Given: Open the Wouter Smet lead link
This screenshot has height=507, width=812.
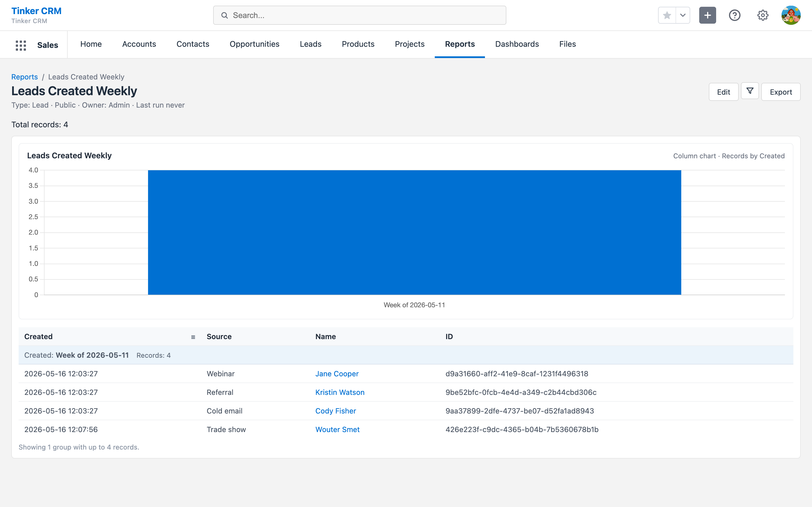Looking at the screenshot, I should 337,429.
